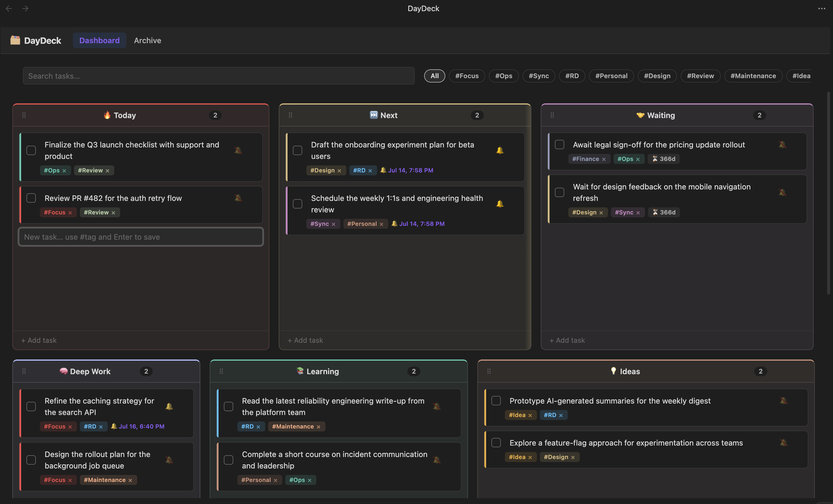Remove #Sync tag from Schedule weekly 1:1s task
Viewport: 833px width, 504px height.
[x=333, y=224]
